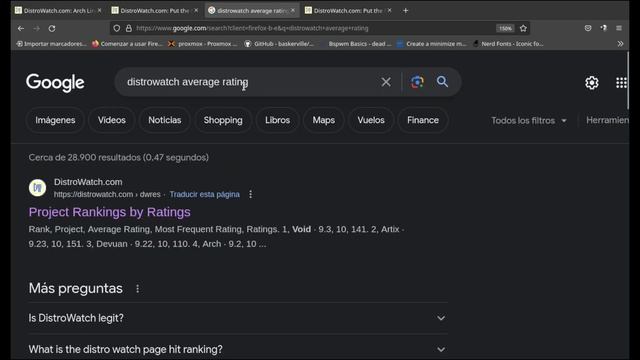This screenshot has height=360, width=640.
Task: Show more bookmarks with double chevron
Action: (620, 44)
